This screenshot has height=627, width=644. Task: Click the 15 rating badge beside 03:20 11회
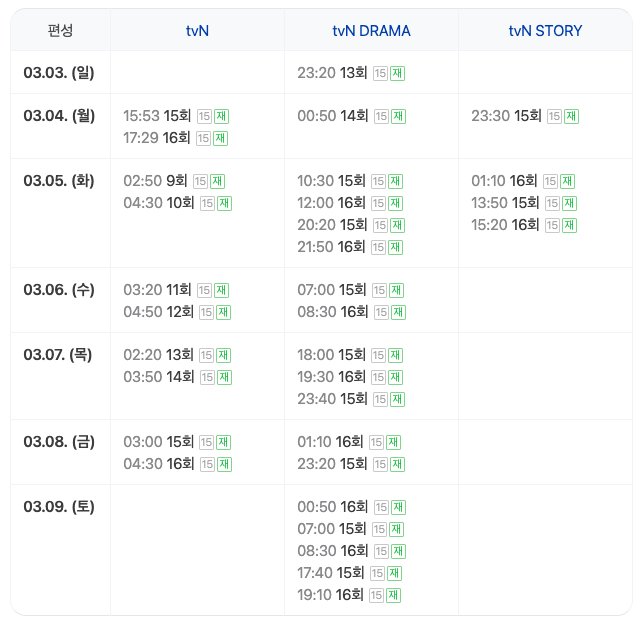tap(204, 291)
